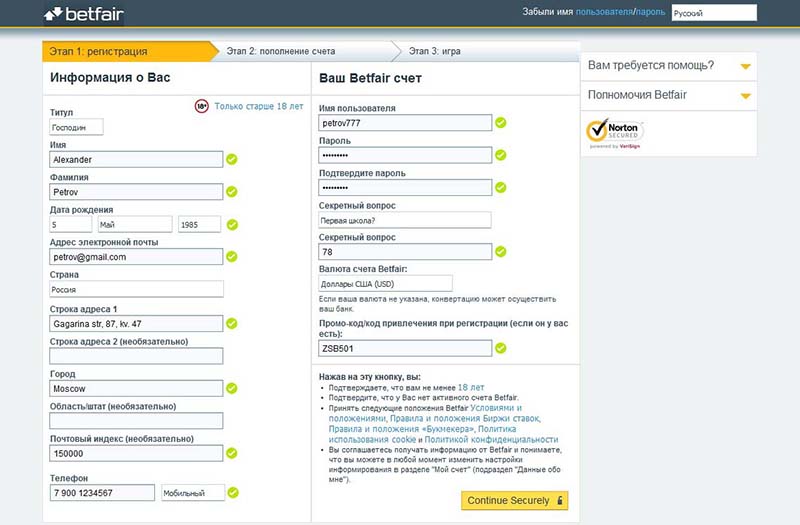The image size is (800, 525).
Task: Click promo code field containing ZSB501
Action: (405, 348)
